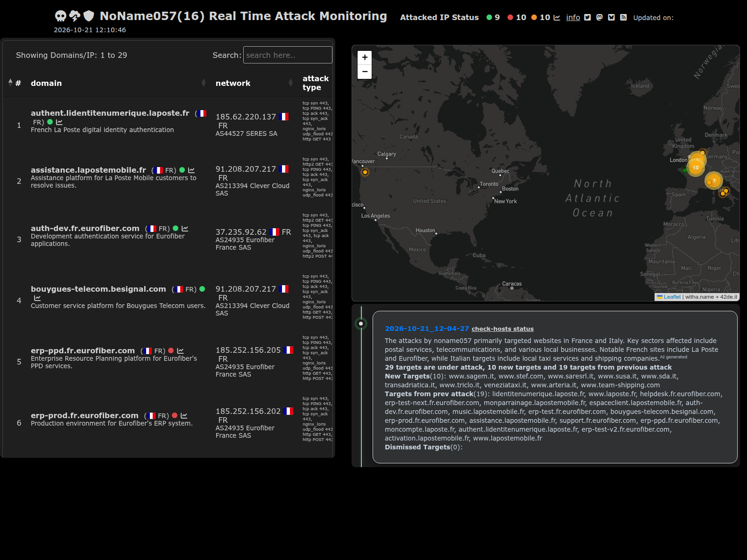
Task: Select the domain assistance.lapostemobile.fr
Action: pos(88,170)
